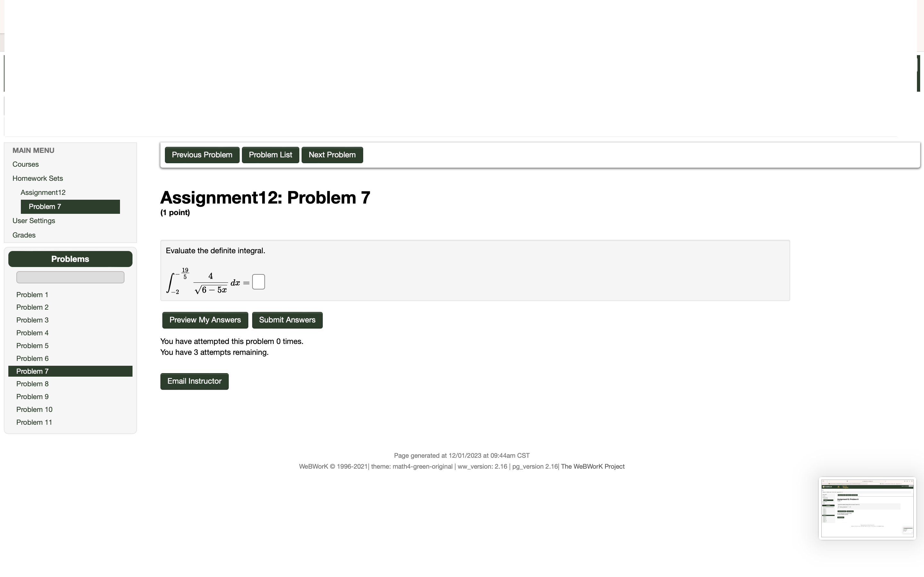Click the integral answer input box
This screenshot has height=577, width=924.
pos(259,281)
